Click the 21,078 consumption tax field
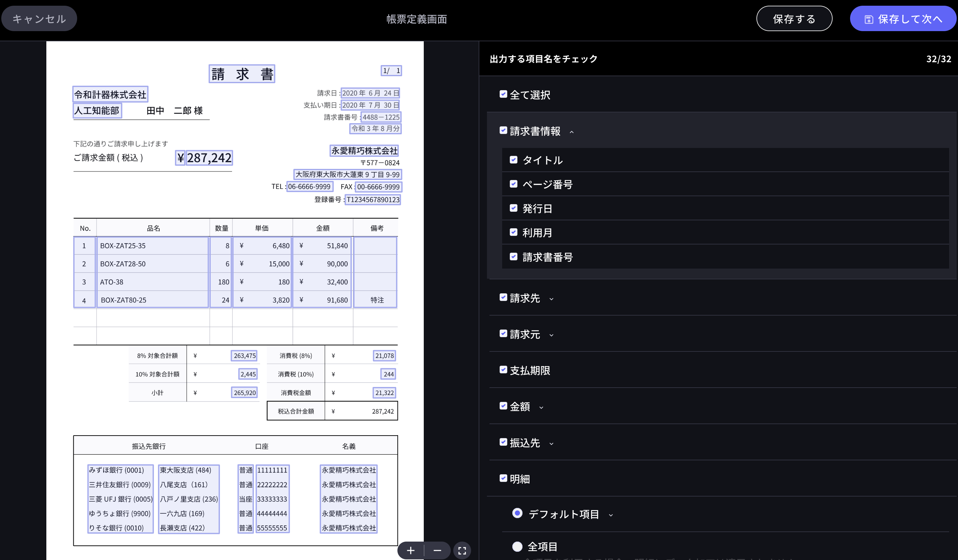The width and height of the screenshot is (958, 560). click(384, 356)
